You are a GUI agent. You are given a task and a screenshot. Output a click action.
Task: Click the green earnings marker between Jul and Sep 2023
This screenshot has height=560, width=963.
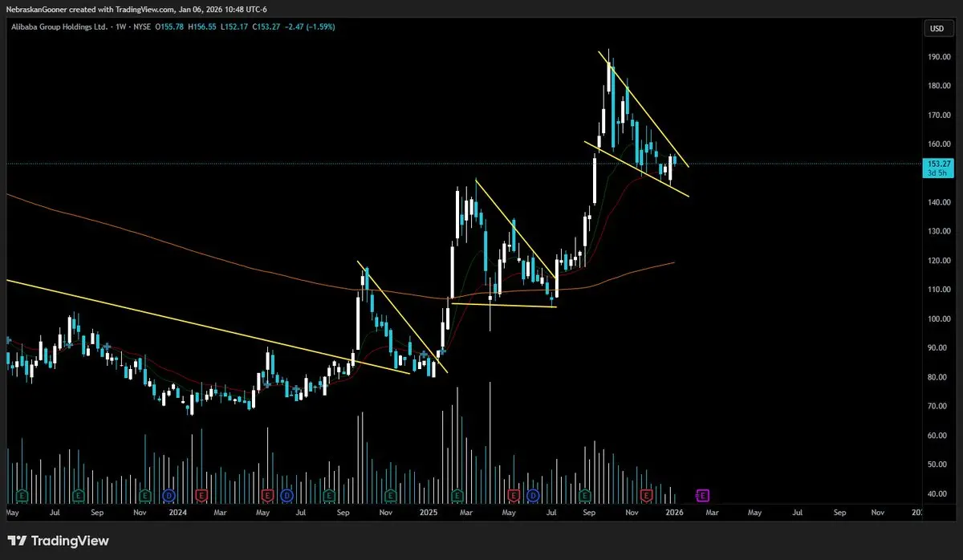click(x=78, y=495)
